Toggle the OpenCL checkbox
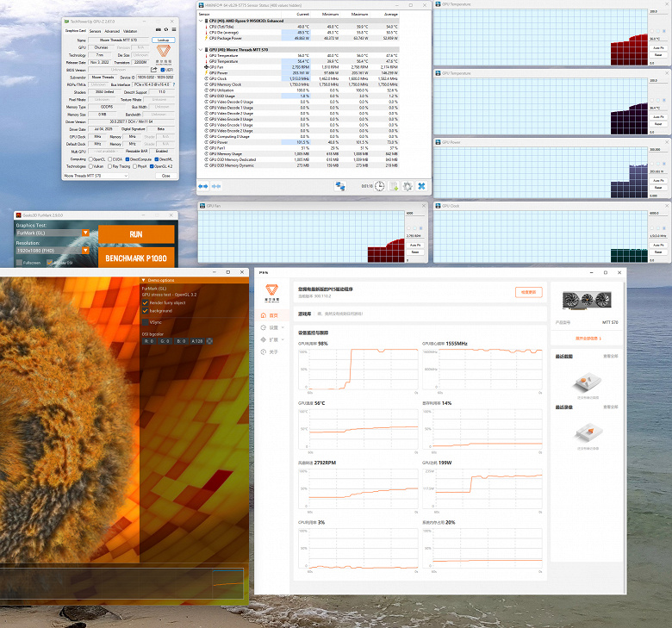 (x=90, y=159)
